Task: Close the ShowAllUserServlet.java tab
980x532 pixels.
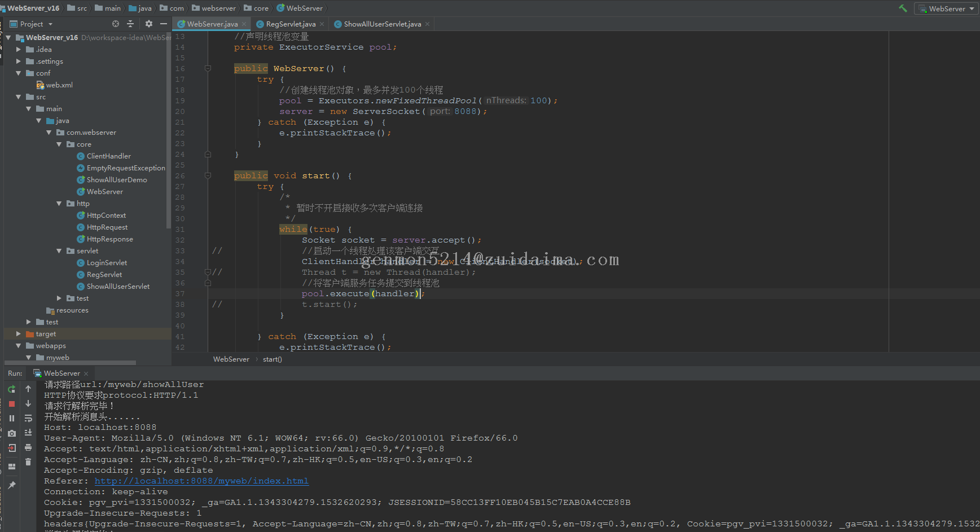Action: point(428,24)
